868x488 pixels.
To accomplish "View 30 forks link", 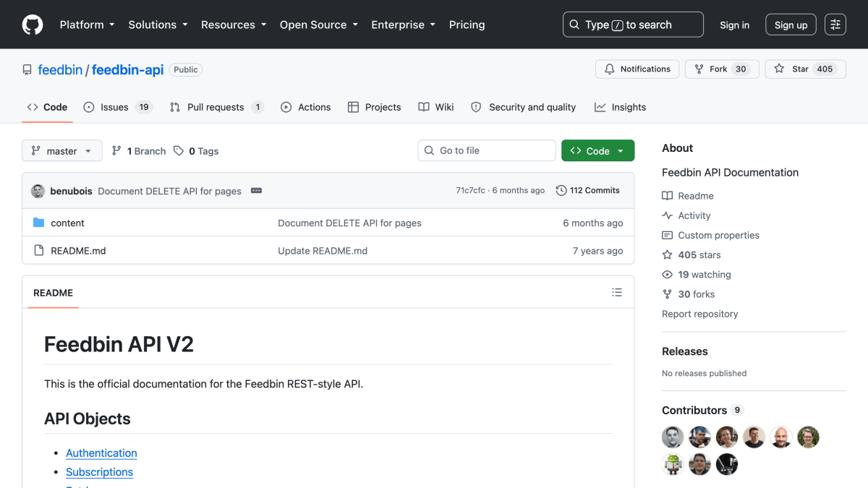I will tap(688, 294).
